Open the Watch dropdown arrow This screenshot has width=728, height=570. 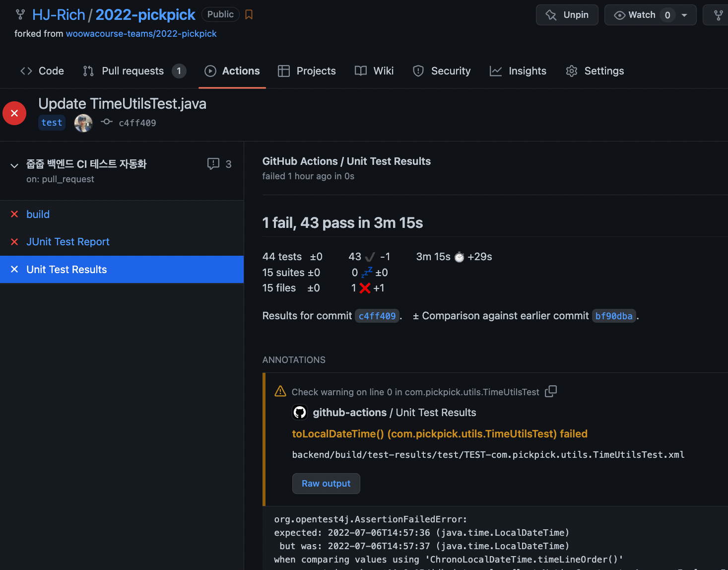(685, 15)
